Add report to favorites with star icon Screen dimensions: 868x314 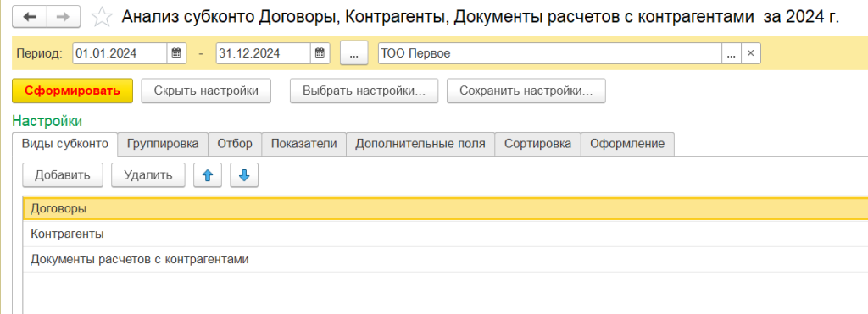pyautogui.click(x=101, y=17)
